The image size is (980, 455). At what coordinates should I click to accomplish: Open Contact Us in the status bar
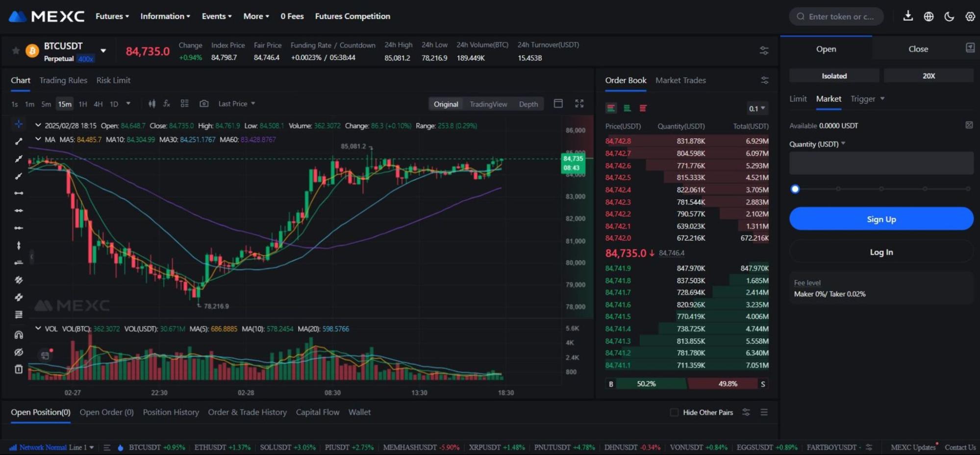tap(960, 448)
